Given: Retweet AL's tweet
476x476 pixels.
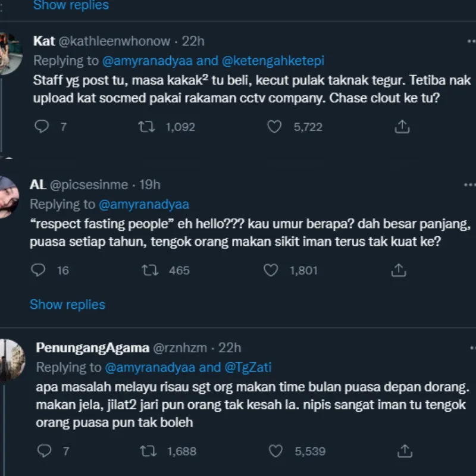Looking at the screenshot, I should [149, 270].
